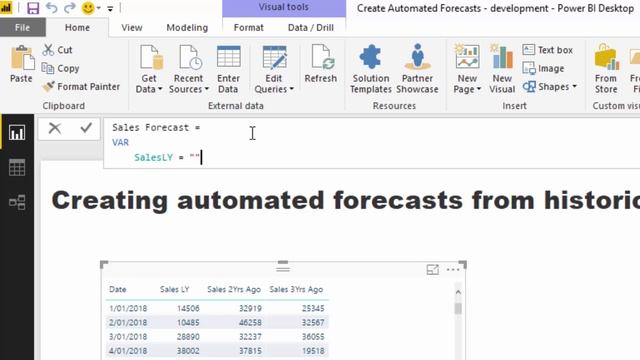Switch to the Home ribbon tab

tap(77, 28)
